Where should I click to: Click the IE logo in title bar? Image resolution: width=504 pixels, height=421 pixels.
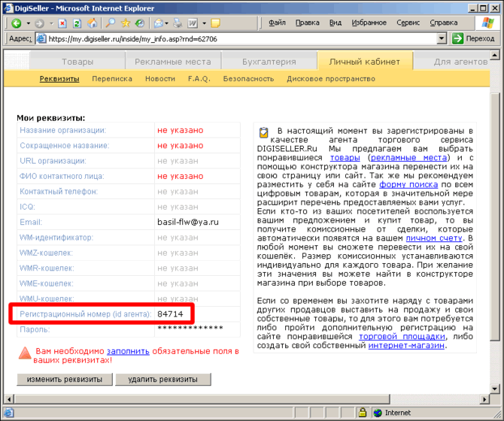(x=8, y=8)
